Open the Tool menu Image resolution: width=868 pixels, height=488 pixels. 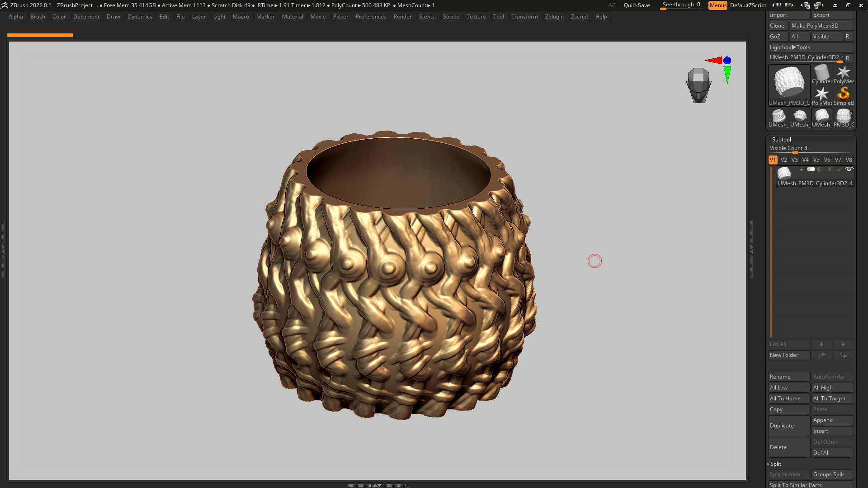coord(498,17)
